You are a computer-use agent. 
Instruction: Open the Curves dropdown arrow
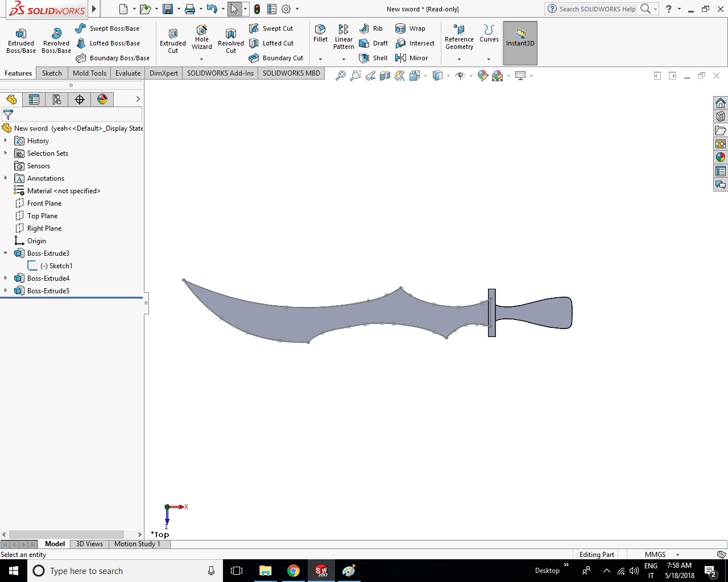489,59
